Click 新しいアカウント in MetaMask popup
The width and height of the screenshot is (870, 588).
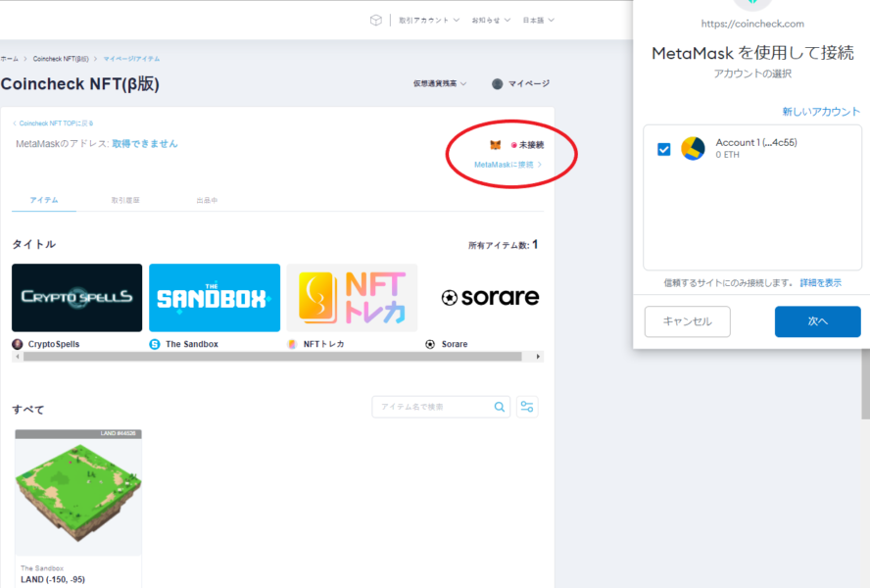point(821,112)
